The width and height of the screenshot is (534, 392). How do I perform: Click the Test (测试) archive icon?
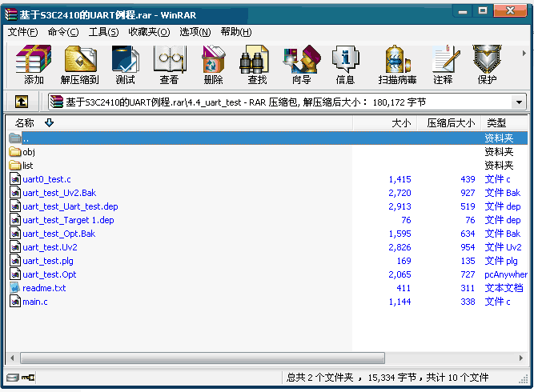[x=125, y=59]
